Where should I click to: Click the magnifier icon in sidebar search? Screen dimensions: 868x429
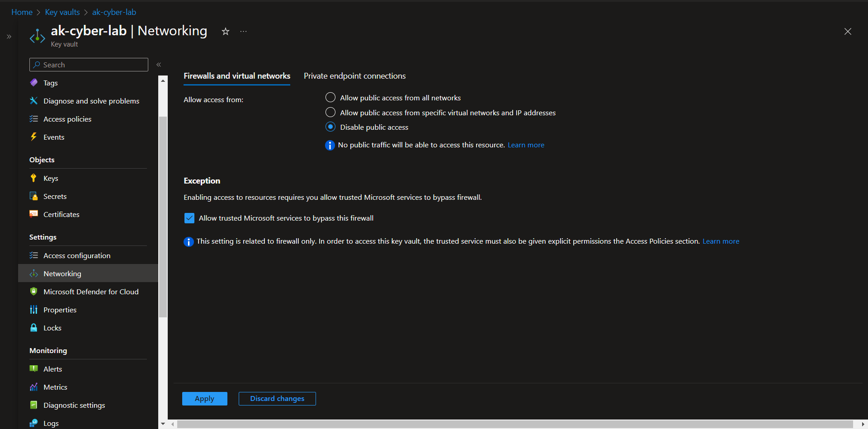[37, 65]
